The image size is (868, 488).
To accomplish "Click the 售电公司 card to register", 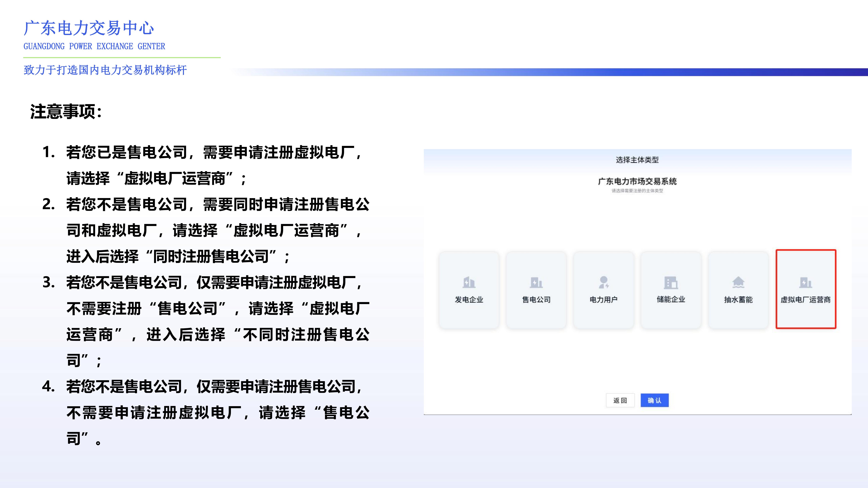I will click(536, 290).
